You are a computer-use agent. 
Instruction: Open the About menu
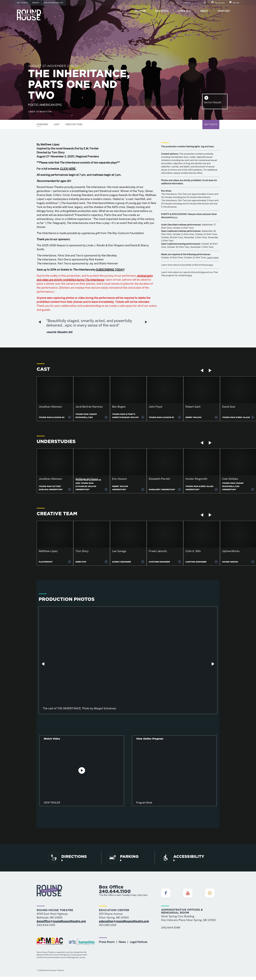point(204,11)
